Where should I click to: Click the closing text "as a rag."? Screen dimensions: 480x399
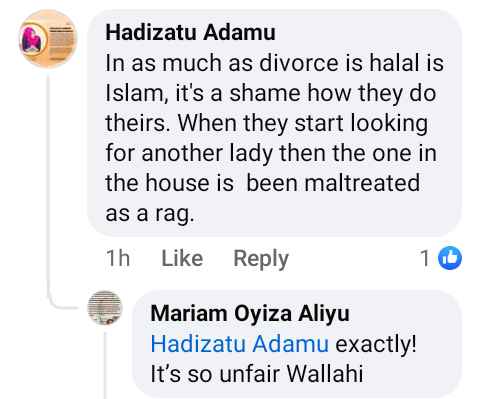click(x=150, y=214)
